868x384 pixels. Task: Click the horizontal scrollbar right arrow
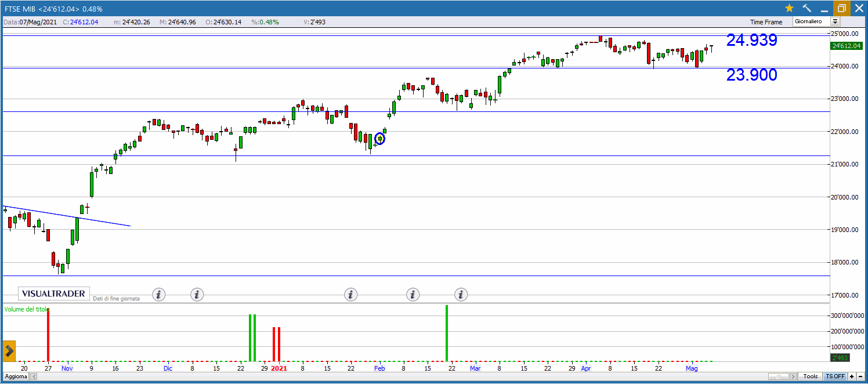[x=793, y=376]
